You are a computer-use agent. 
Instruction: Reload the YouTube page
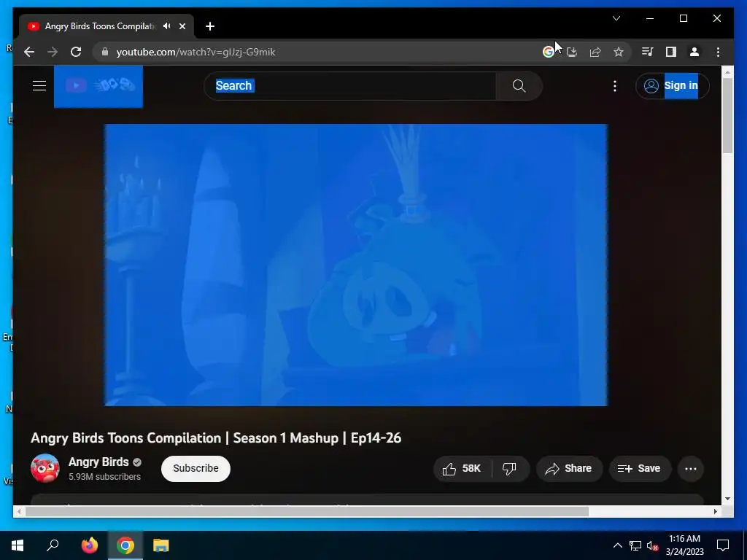tap(76, 52)
